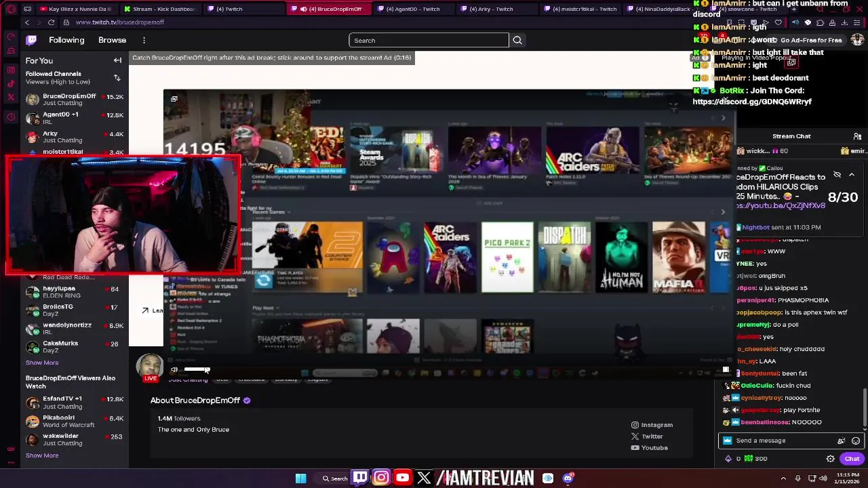Mute the stream with the speaker icon
Screen dimensions: 868x488
pyautogui.click(x=174, y=369)
